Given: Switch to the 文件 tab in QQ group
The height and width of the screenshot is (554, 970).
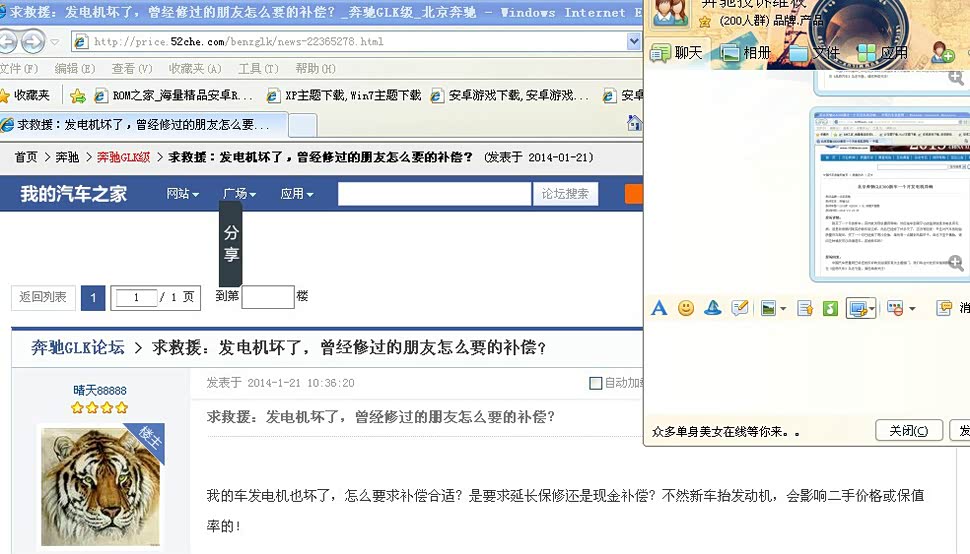Looking at the screenshot, I should [x=813, y=53].
